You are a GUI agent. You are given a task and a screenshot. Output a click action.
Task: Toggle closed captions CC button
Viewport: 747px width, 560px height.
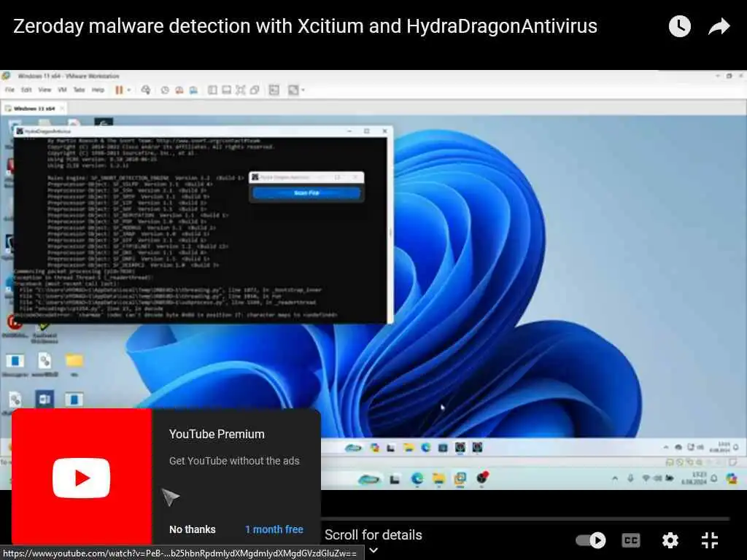tap(631, 540)
